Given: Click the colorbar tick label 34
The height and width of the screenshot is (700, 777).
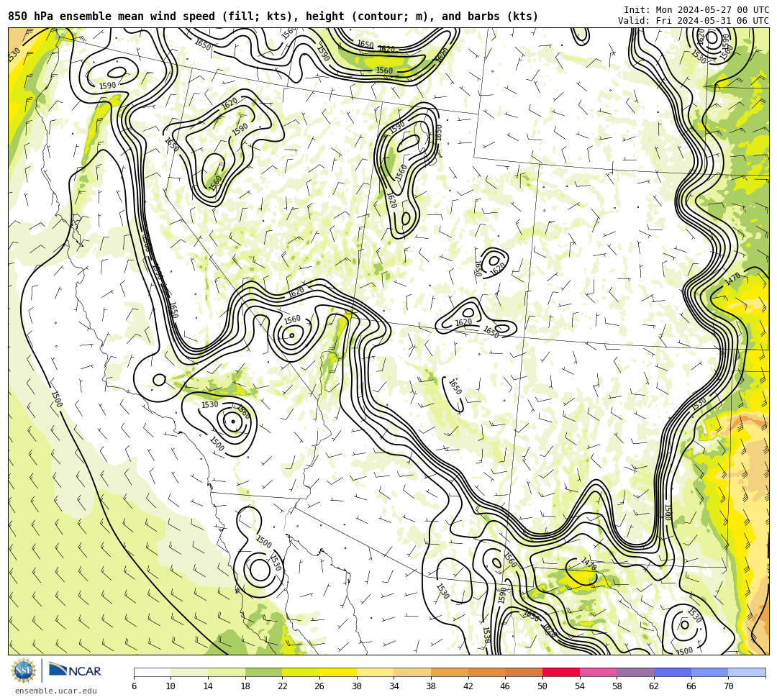Looking at the screenshot, I should point(394,686).
